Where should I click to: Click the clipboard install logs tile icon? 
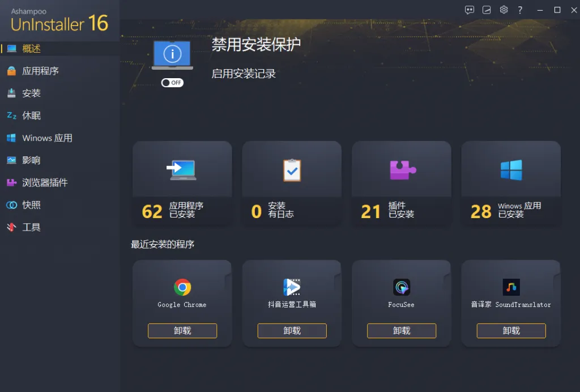(292, 170)
